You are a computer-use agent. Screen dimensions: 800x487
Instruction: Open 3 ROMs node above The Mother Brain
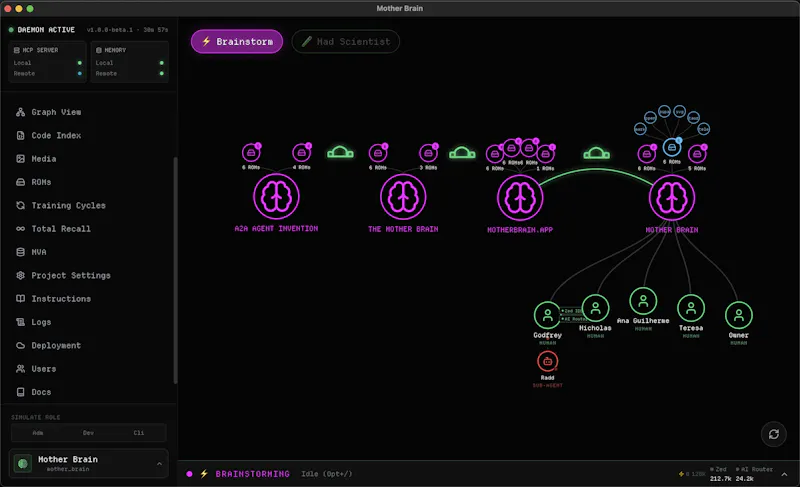428,152
